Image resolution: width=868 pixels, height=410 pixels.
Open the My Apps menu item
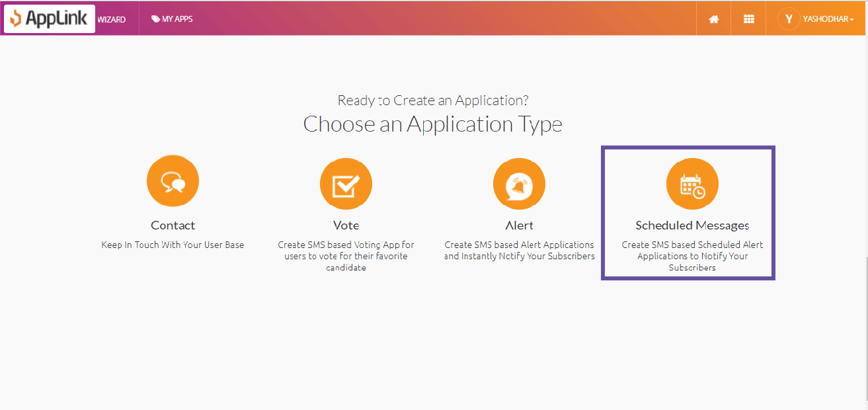172,19
